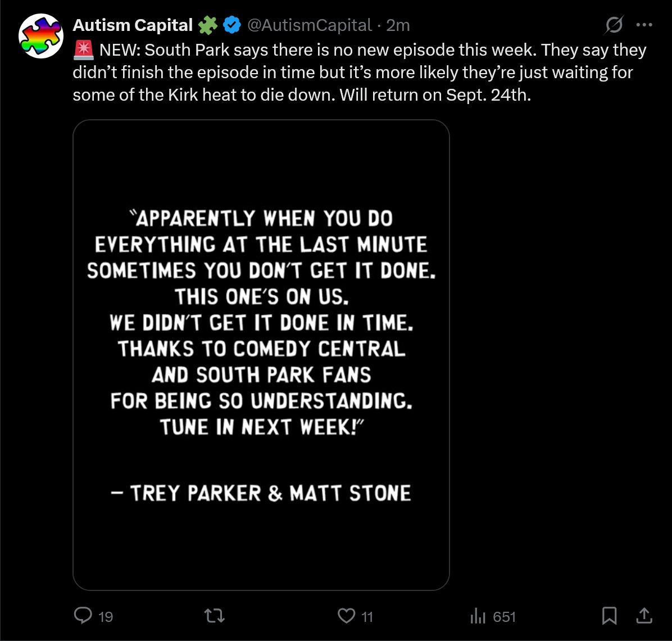Open the Autism Capital rainbow puzzle avatar
The width and height of the screenshot is (672, 641).
coord(40,36)
